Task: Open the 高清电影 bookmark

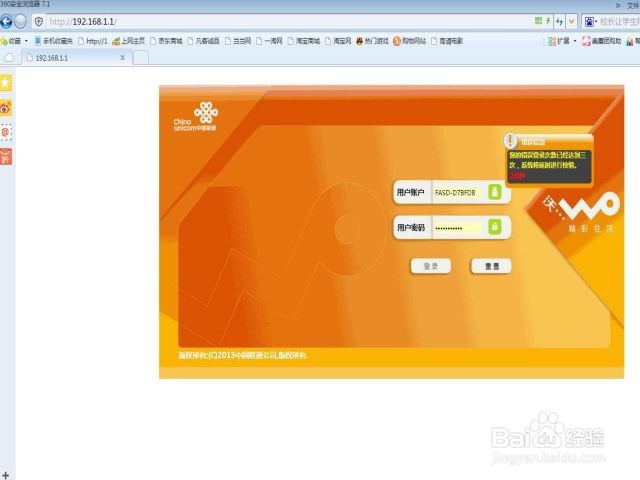Action: pyautogui.click(x=447, y=41)
